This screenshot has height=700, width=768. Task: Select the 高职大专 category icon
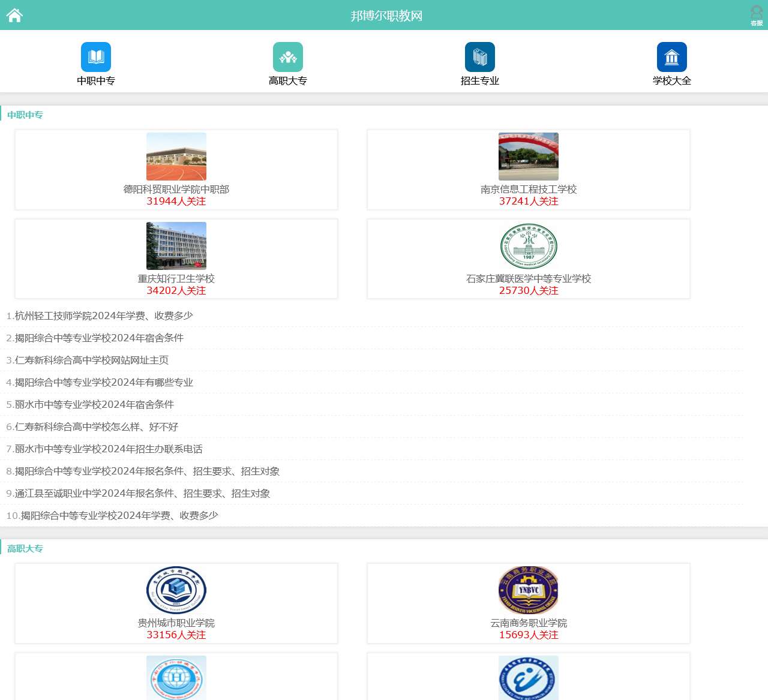(x=288, y=56)
